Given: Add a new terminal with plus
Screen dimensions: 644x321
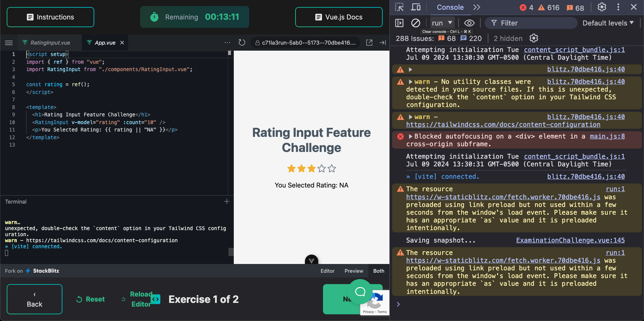Looking at the screenshot, I should click(x=227, y=201).
